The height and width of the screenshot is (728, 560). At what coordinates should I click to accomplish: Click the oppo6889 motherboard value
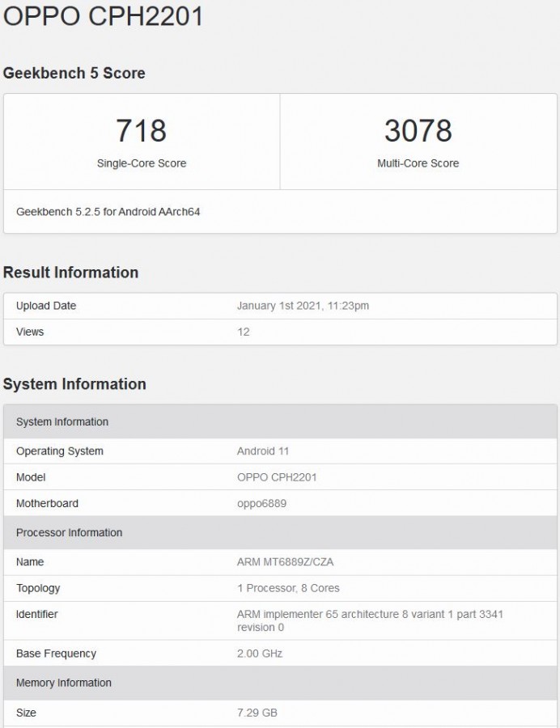click(261, 504)
